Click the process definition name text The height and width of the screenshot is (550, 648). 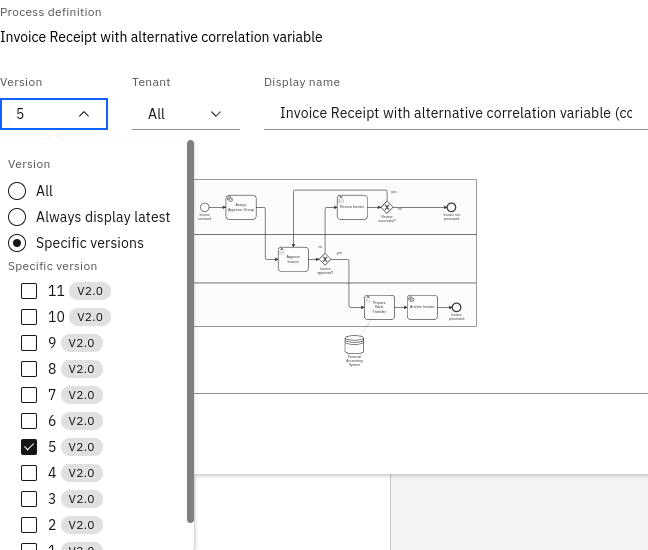(161, 37)
